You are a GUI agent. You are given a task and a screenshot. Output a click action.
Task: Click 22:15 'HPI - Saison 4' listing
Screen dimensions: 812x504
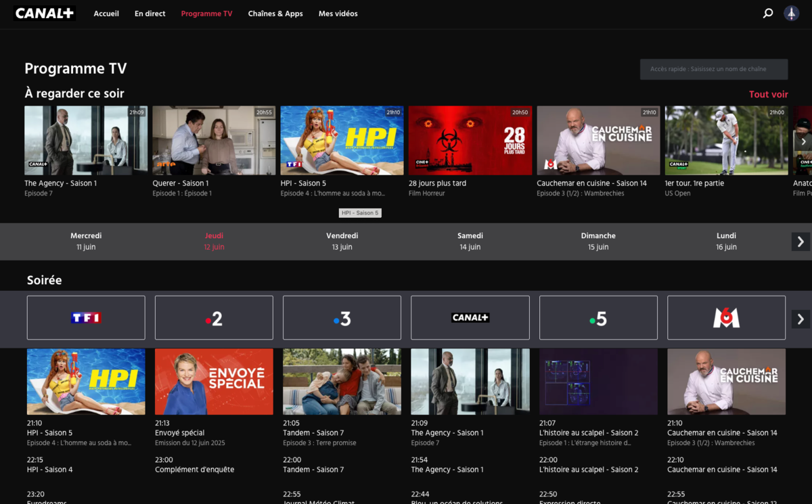49,469
